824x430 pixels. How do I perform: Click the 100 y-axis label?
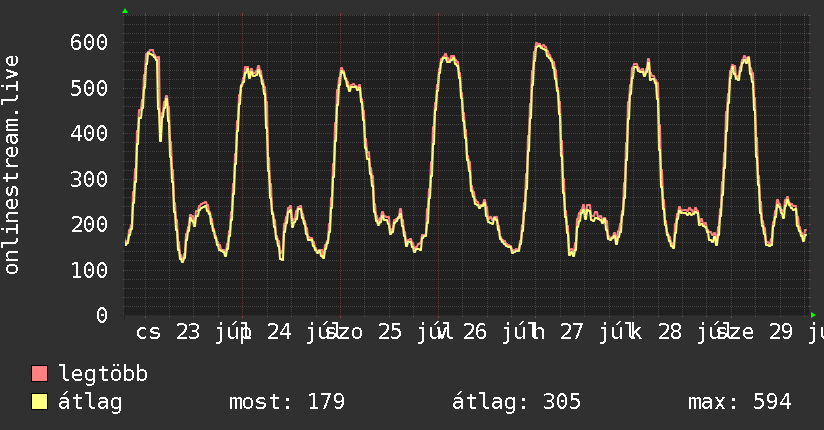(x=89, y=270)
